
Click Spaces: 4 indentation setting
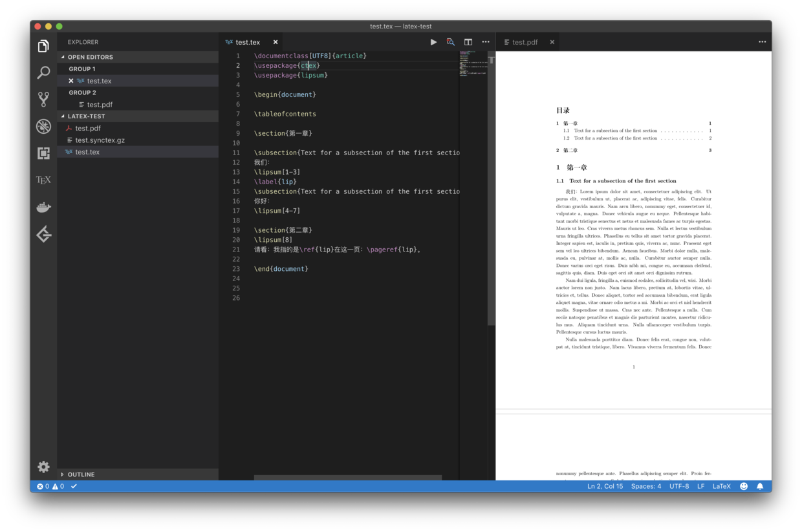tap(646, 485)
